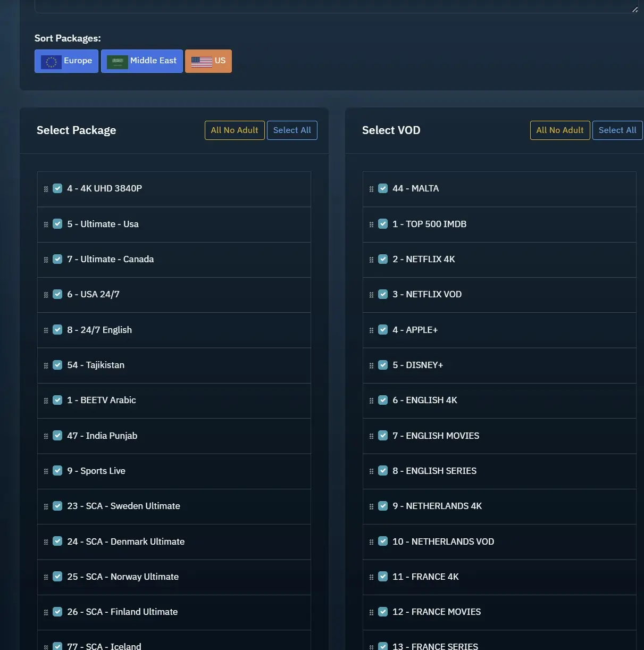Click the drag handle beside 4K UHD 3840P
This screenshot has height=650, width=644.
coord(46,189)
